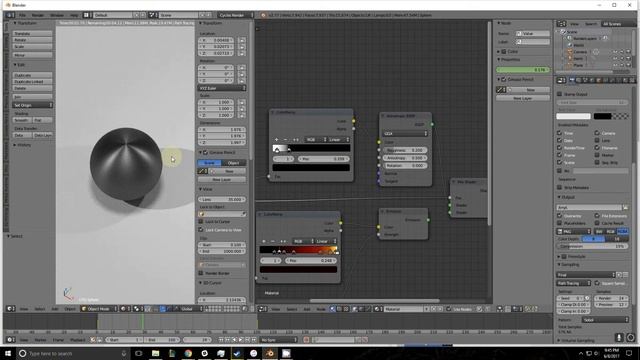Open Windows Start menu
This screenshot has width=640, height=360.
(x=8, y=353)
